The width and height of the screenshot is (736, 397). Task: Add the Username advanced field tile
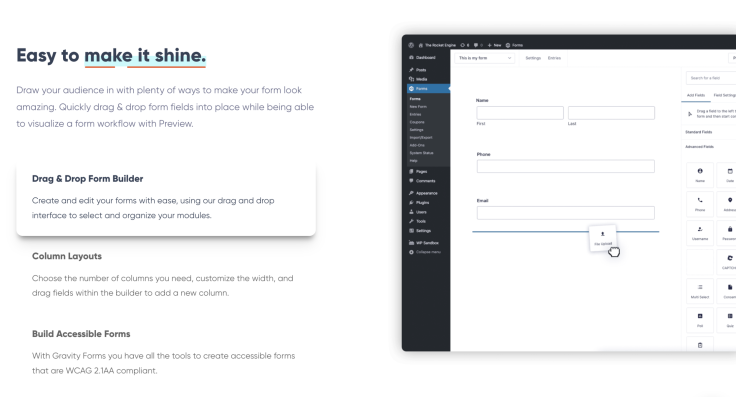[x=700, y=233]
